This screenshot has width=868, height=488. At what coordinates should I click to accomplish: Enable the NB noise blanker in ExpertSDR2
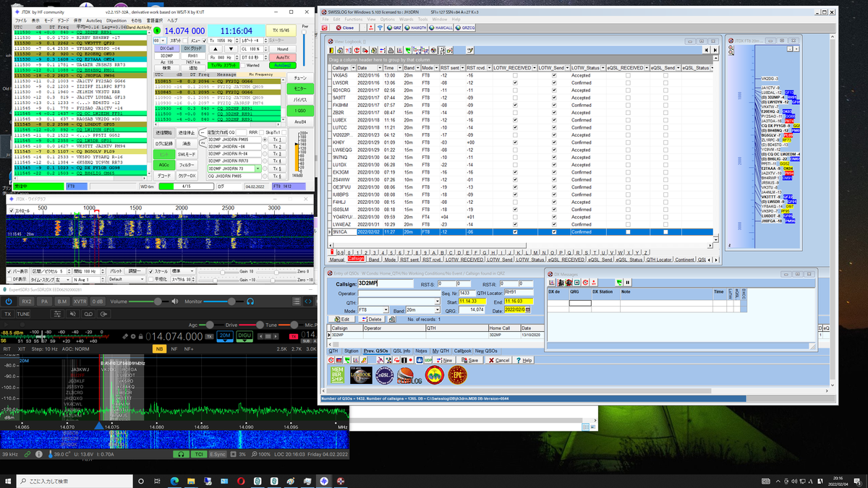pos(158,348)
